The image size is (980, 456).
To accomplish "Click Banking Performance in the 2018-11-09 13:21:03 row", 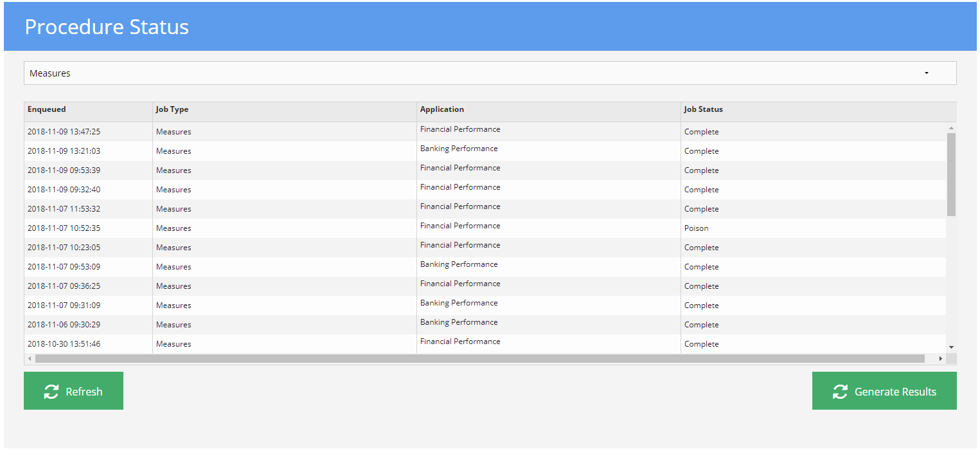I will [459, 149].
